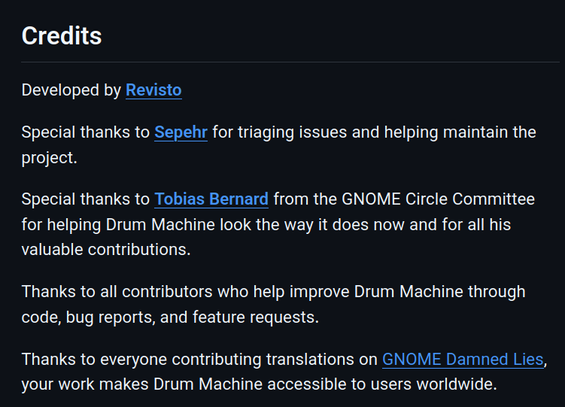Click the Credits heading
565x407 pixels.
click(x=62, y=36)
